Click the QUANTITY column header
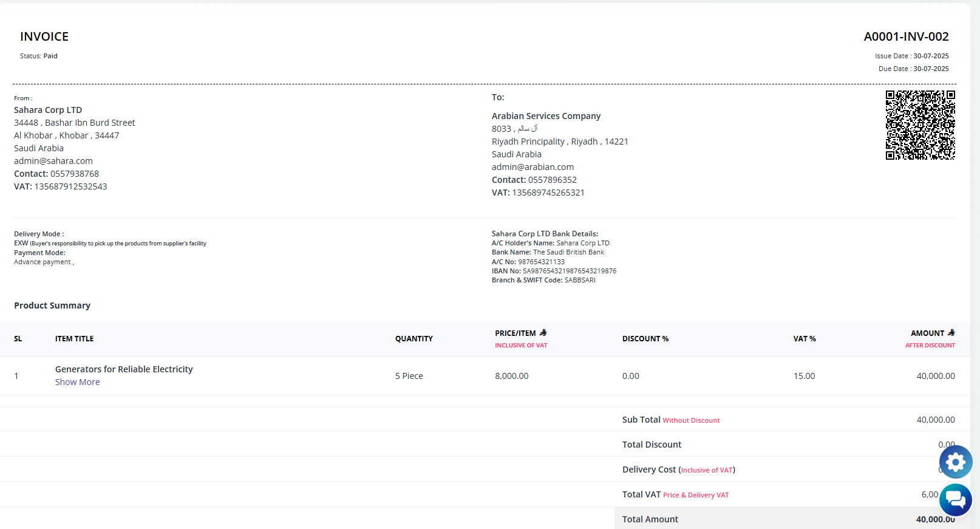 click(413, 339)
